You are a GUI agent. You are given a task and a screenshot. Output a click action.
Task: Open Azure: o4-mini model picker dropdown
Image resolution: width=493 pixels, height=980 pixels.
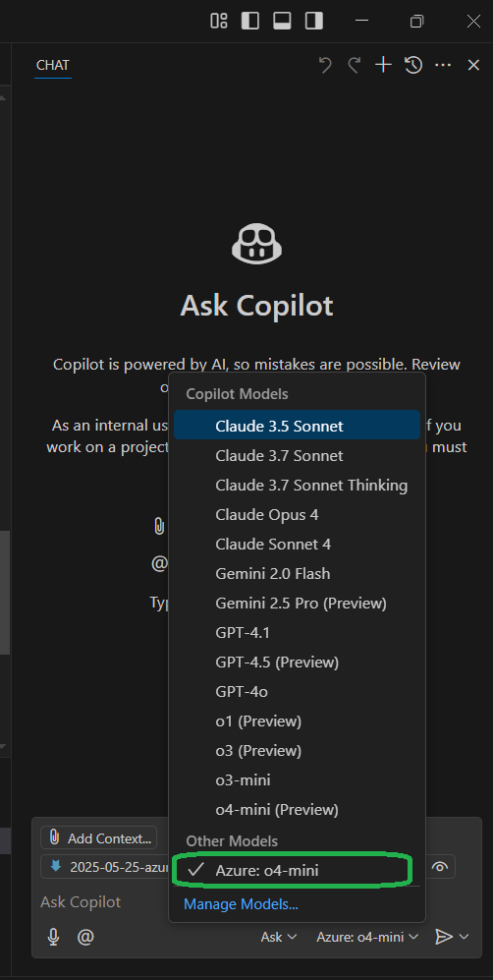[368, 937]
